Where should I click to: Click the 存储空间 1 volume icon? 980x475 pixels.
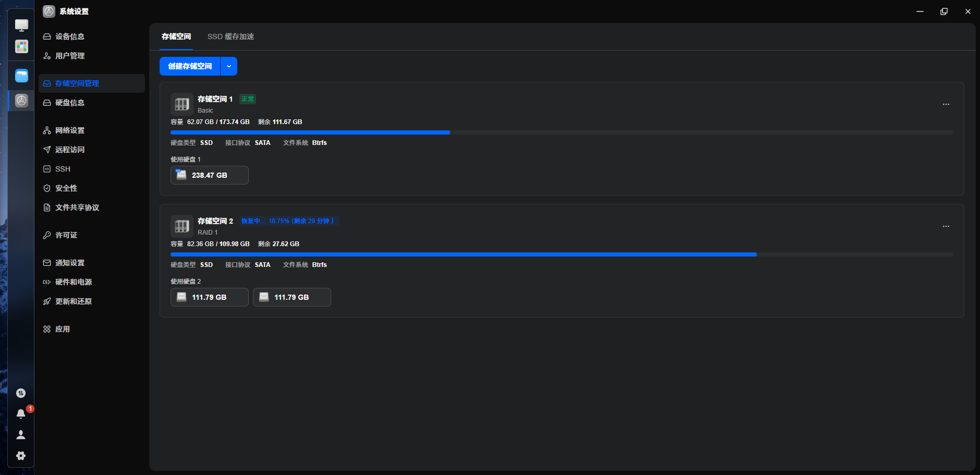click(182, 104)
